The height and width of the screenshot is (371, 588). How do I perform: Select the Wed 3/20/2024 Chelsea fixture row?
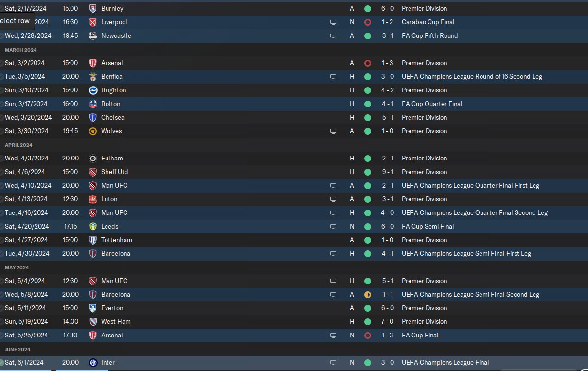[294, 118]
